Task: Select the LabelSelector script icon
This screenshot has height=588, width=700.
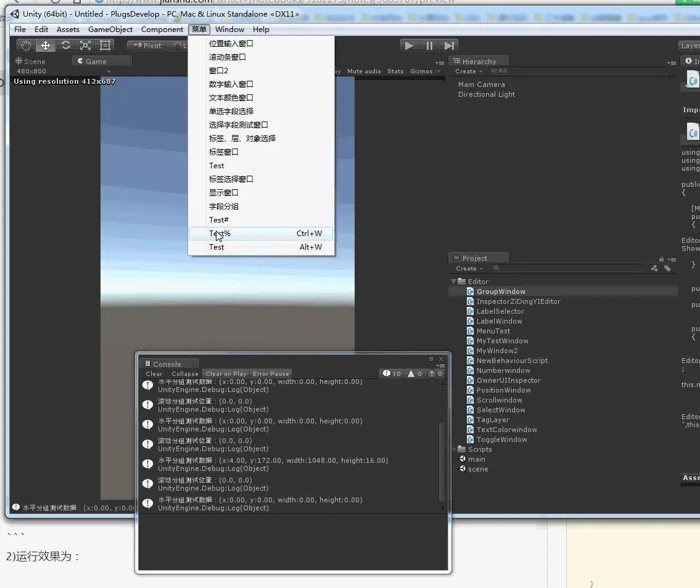Action: tap(470, 311)
